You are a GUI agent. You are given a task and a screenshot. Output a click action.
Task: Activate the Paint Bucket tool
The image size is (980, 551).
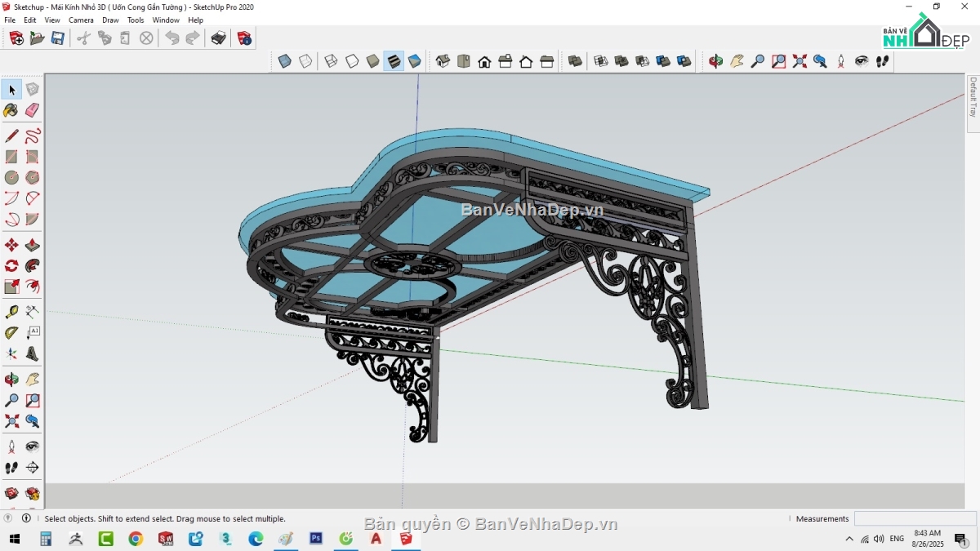pyautogui.click(x=11, y=110)
